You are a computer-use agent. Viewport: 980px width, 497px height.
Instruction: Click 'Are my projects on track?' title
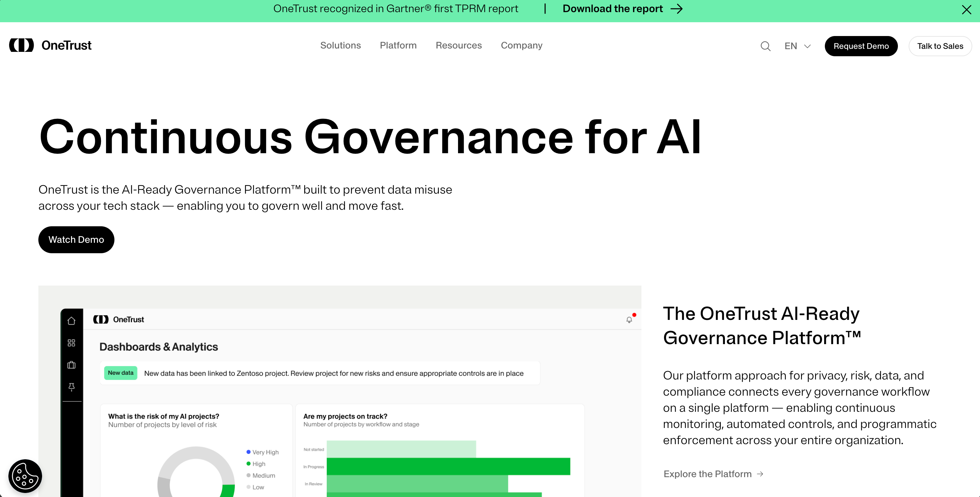(x=345, y=416)
